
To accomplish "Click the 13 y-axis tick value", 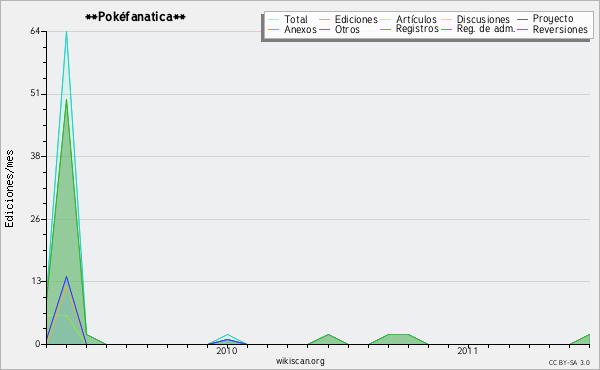I will tap(35, 281).
